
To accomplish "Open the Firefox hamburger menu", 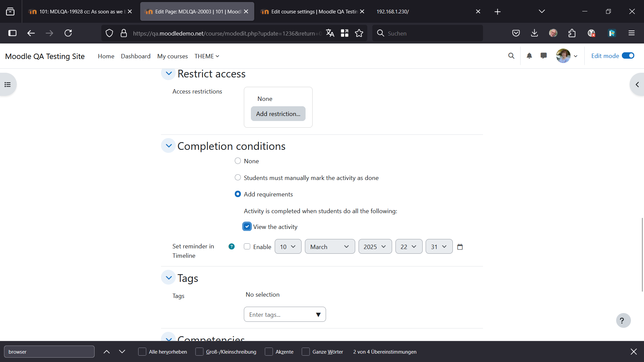I will [632, 33].
